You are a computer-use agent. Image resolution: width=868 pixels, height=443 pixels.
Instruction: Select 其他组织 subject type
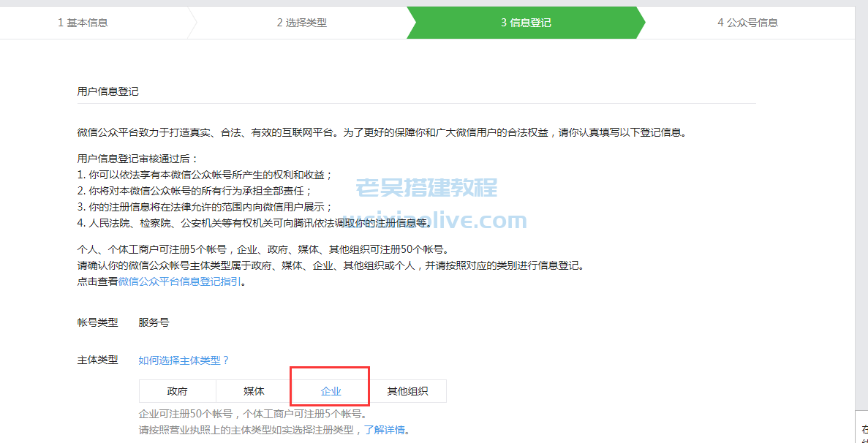pyautogui.click(x=408, y=390)
